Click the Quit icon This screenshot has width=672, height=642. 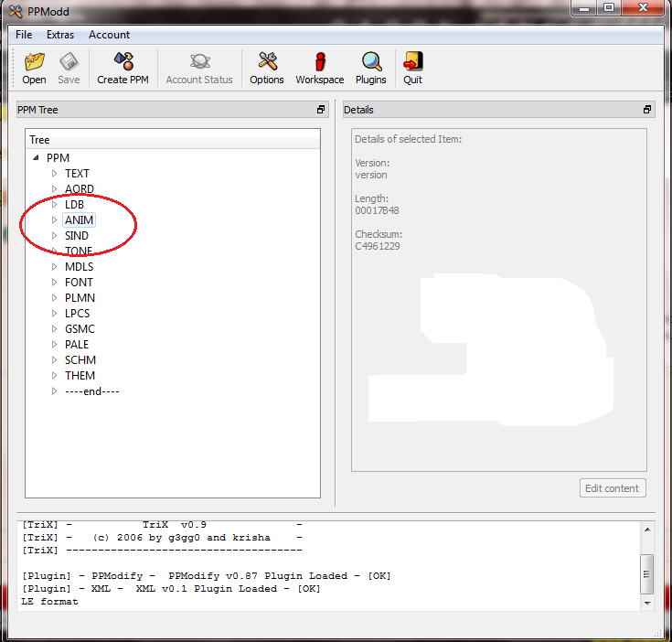(413, 61)
